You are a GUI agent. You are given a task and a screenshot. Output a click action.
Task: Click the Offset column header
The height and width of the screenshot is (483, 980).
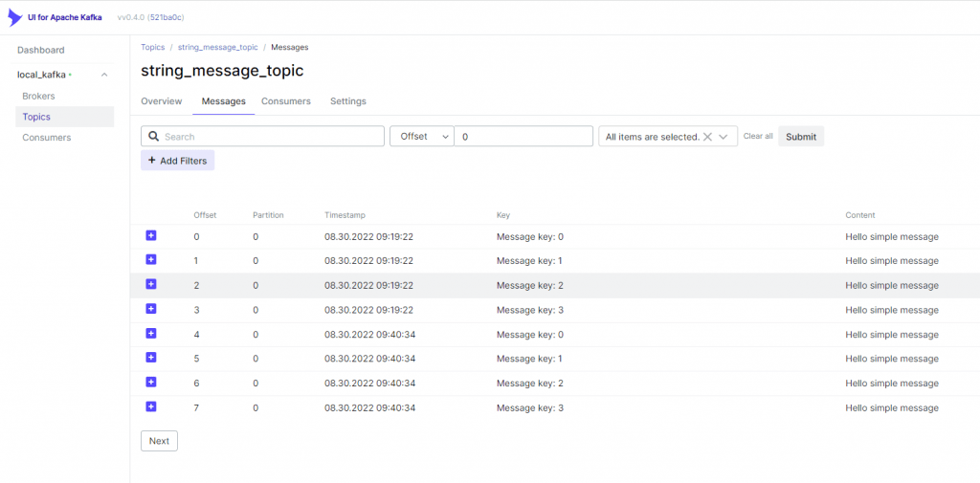tap(205, 215)
